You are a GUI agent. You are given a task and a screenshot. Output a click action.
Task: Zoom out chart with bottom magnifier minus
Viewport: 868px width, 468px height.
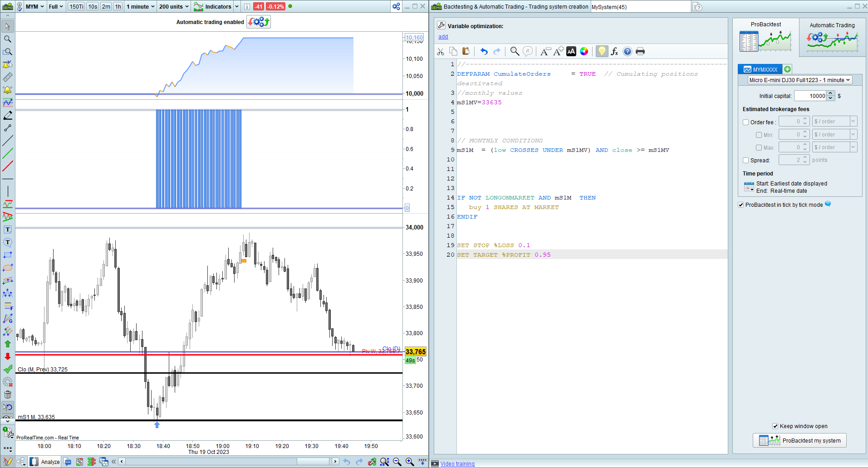tap(397, 462)
